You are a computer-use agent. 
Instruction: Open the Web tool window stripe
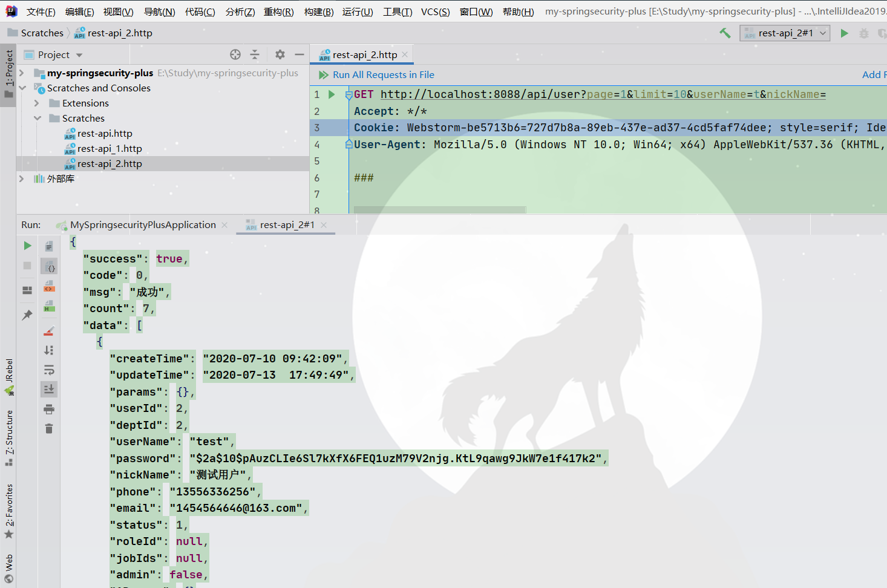point(8,569)
